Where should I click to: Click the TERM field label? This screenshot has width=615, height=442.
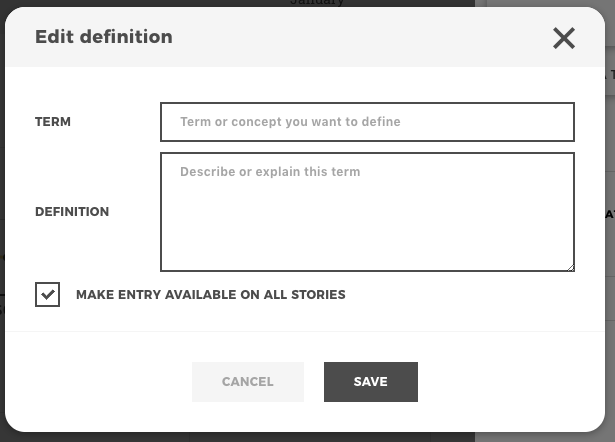pyautogui.click(x=53, y=122)
